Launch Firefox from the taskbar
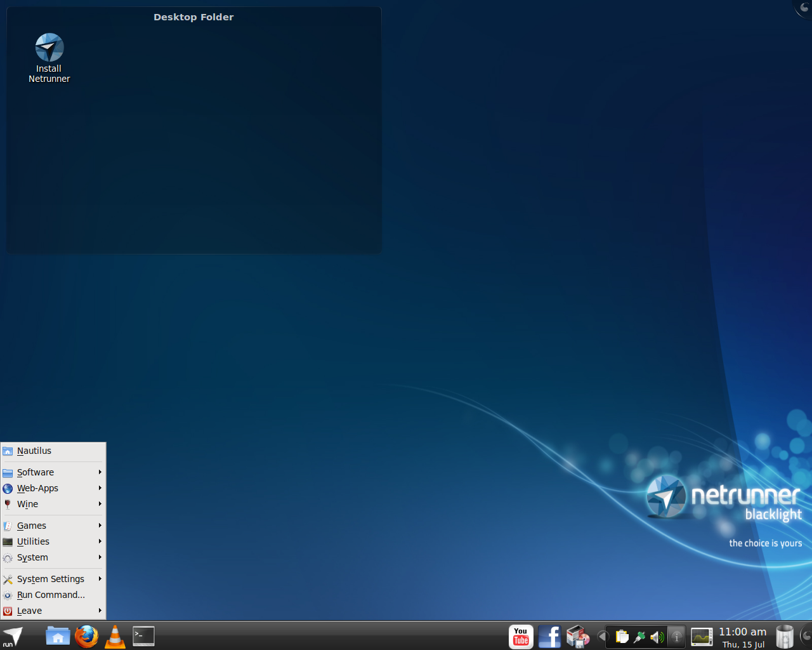The height and width of the screenshot is (650, 812). (x=86, y=636)
